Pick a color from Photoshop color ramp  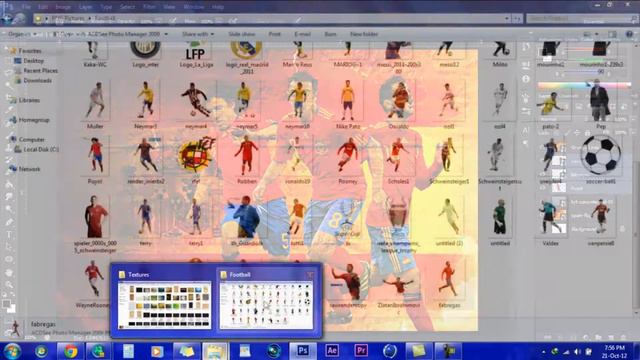(584, 85)
